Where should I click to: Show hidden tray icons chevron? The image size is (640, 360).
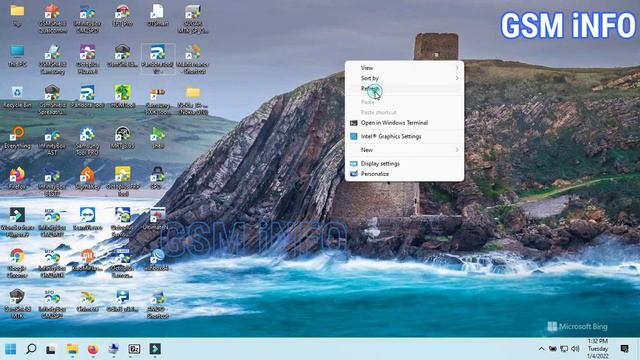541,349
